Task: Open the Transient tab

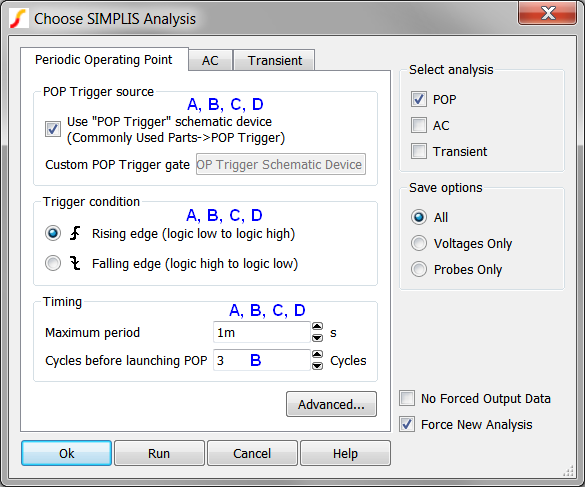Action: pyautogui.click(x=275, y=60)
